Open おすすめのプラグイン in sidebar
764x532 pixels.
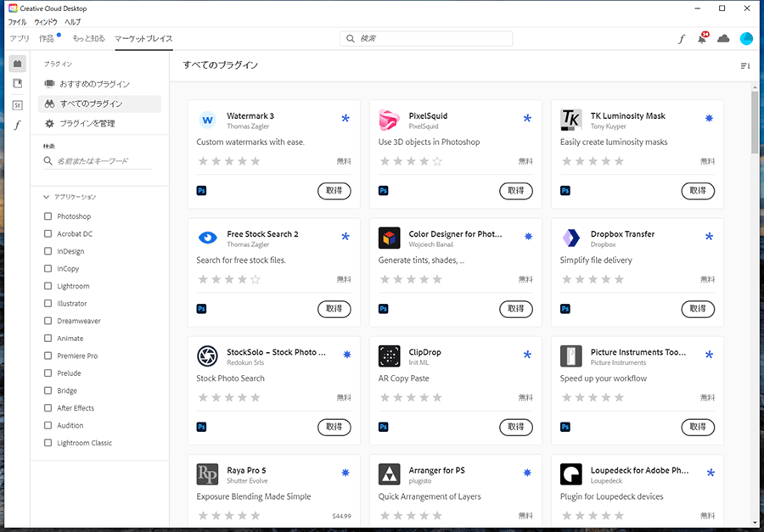click(x=99, y=84)
